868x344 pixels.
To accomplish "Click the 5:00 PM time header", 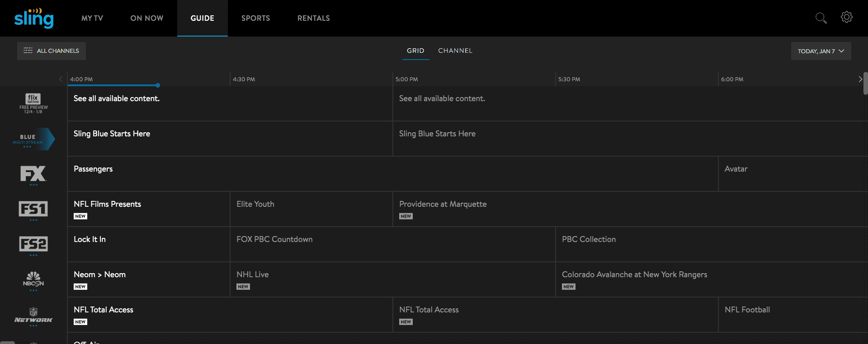I will 407,79.
